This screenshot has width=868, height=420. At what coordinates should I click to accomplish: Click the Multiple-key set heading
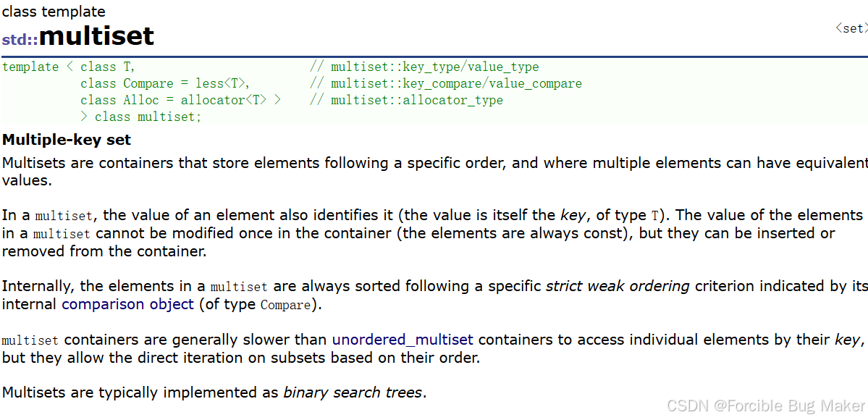coord(67,140)
